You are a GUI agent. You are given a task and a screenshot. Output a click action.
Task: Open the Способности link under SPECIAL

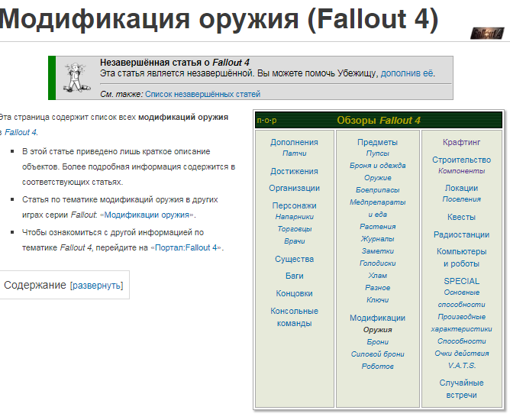point(461,341)
